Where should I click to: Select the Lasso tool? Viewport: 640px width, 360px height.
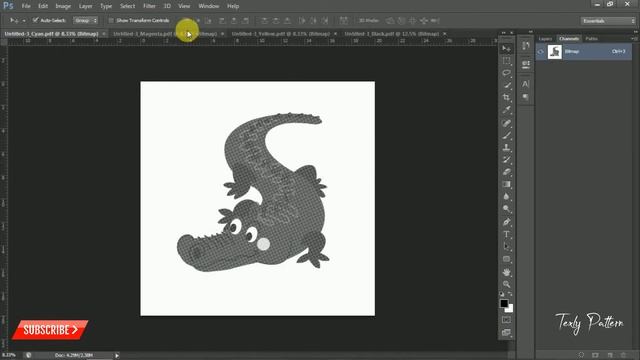(x=506, y=73)
